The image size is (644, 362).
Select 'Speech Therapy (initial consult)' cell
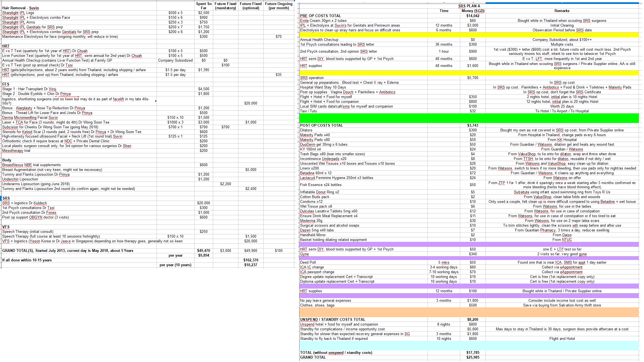tap(28, 231)
